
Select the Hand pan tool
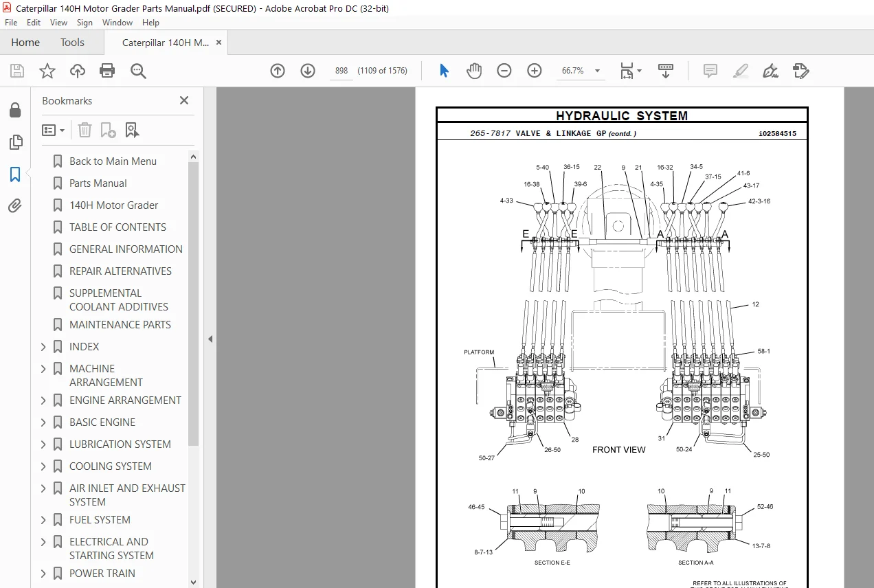click(x=474, y=71)
